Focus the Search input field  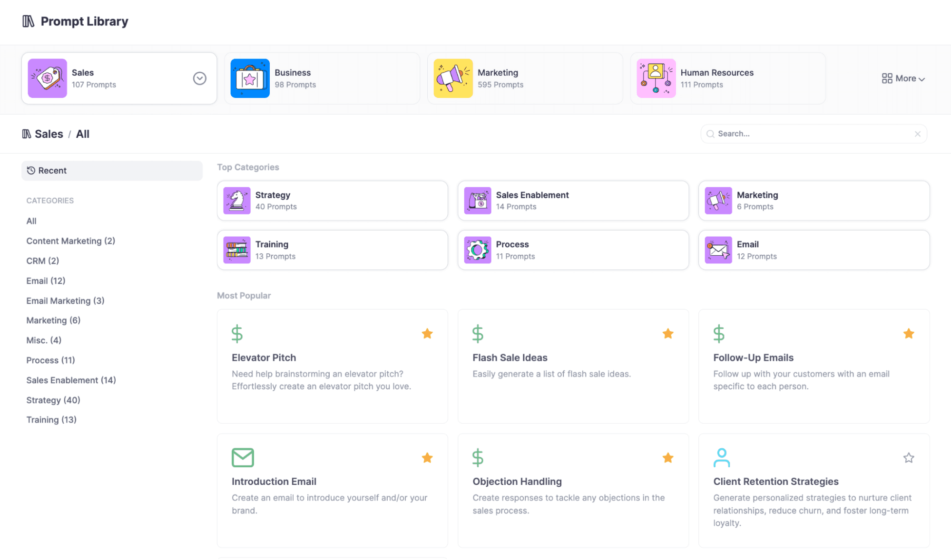pyautogui.click(x=809, y=134)
